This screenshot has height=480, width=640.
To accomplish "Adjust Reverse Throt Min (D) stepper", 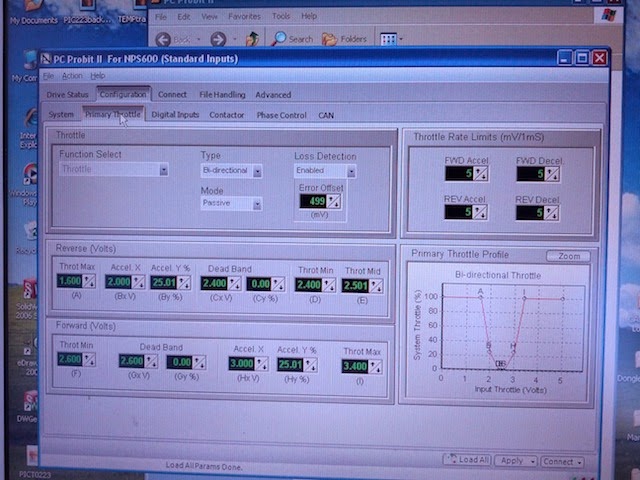I will (x=329, y=285).
